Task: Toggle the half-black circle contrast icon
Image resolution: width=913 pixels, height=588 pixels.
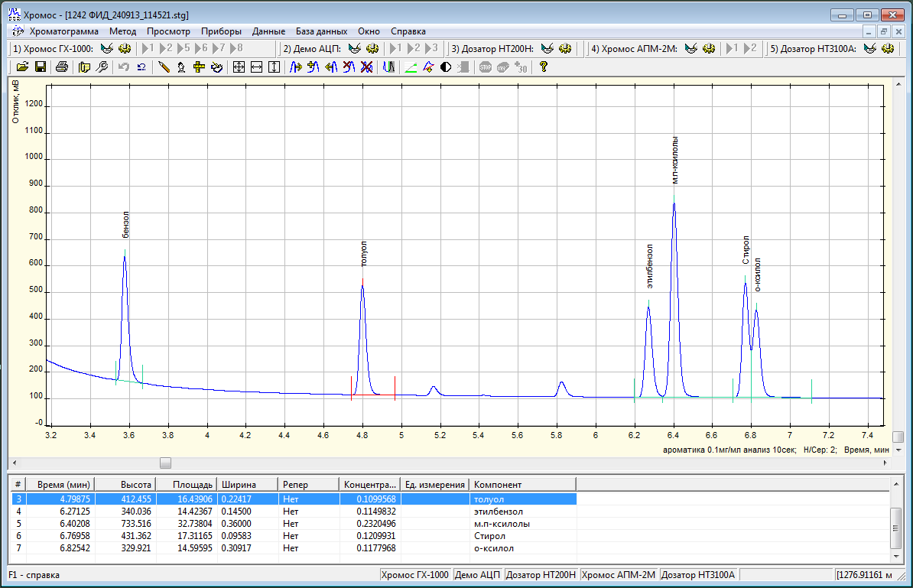Action: (446, 67)
